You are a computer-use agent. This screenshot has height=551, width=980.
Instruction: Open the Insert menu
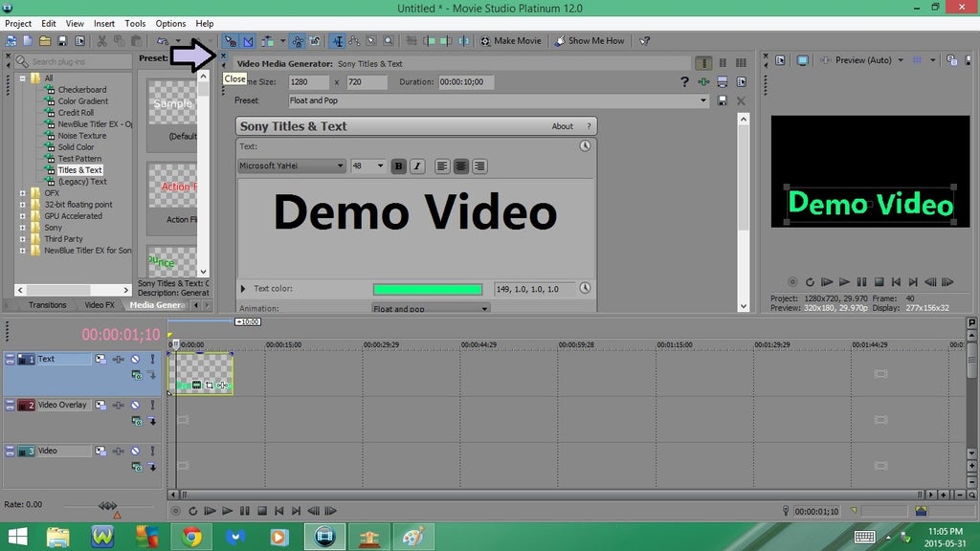point(104,24)
